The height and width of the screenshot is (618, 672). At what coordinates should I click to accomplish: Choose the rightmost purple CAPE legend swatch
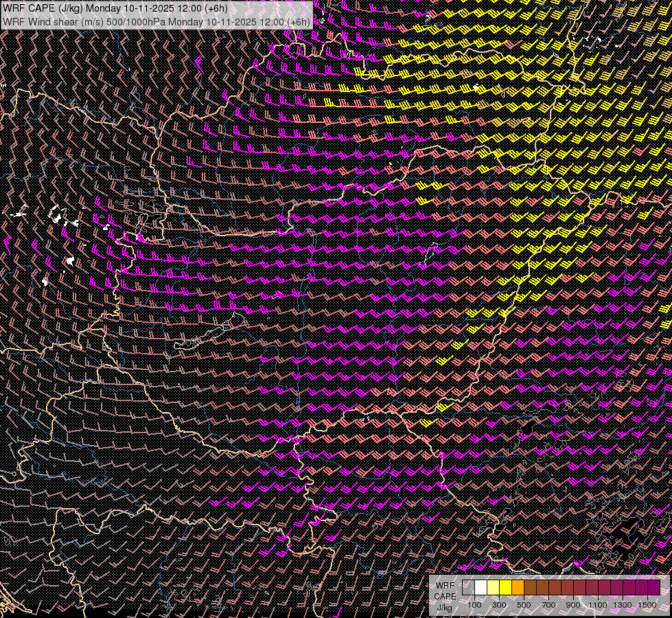(653, 588)
